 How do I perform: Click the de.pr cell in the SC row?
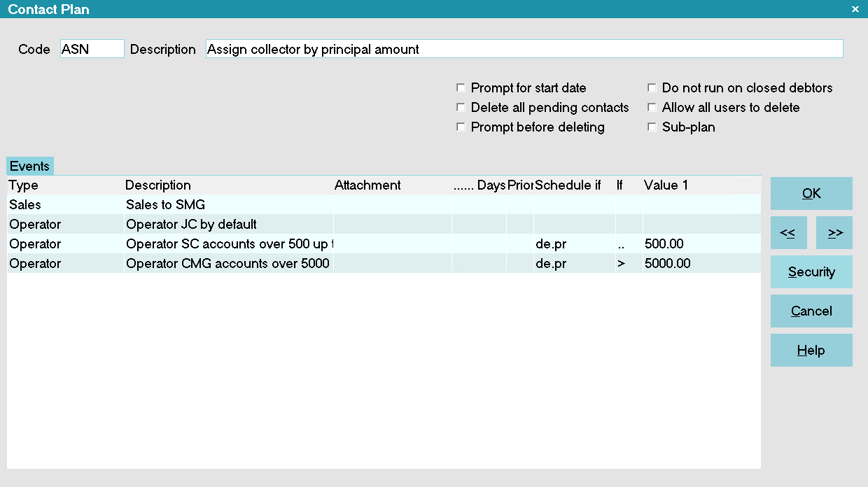coord(575,244)
